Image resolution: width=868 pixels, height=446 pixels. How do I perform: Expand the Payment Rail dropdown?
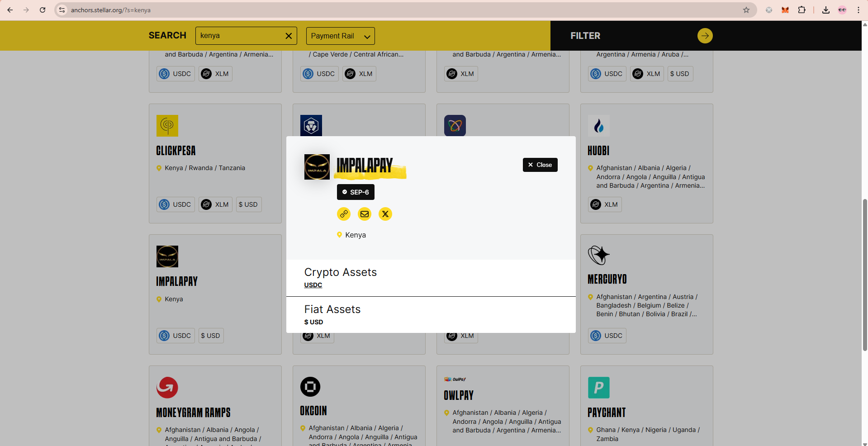[340, 36]
